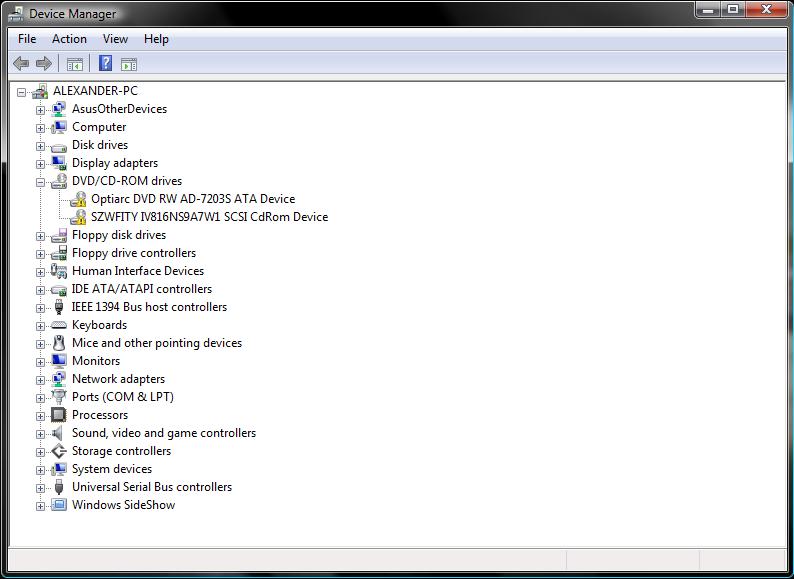Click the Disk drives category icon
The image size is (794, 579).
click(59, 146)
